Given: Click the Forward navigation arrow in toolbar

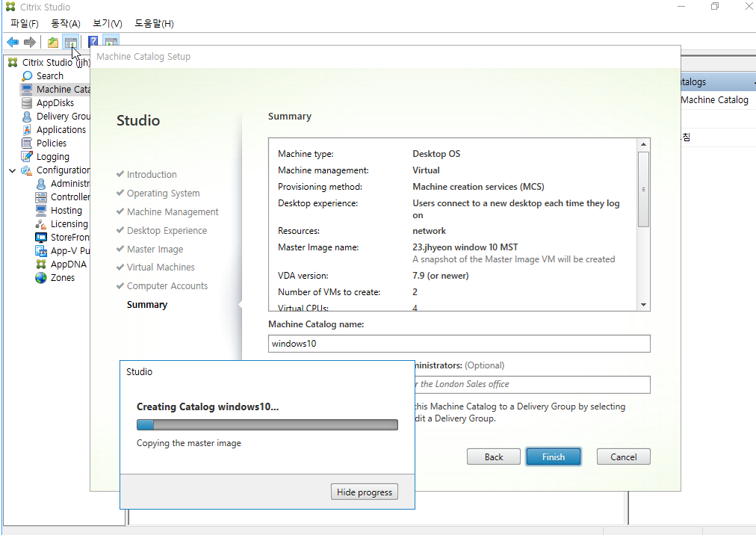Looking at the screenshot, I should click(30, 43).
